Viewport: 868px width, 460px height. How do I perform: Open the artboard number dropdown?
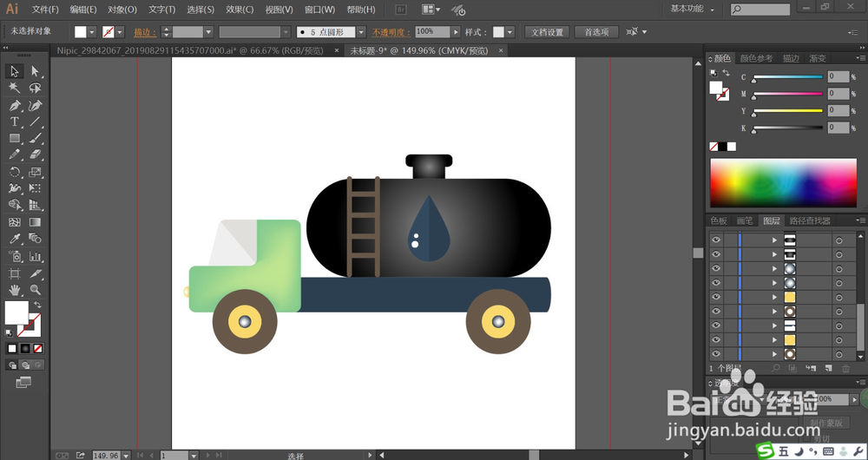(194, 456)
